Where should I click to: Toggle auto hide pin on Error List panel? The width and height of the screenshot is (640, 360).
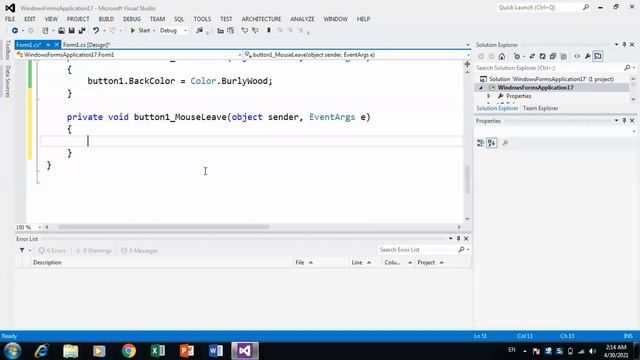click(x=458, y=239)
